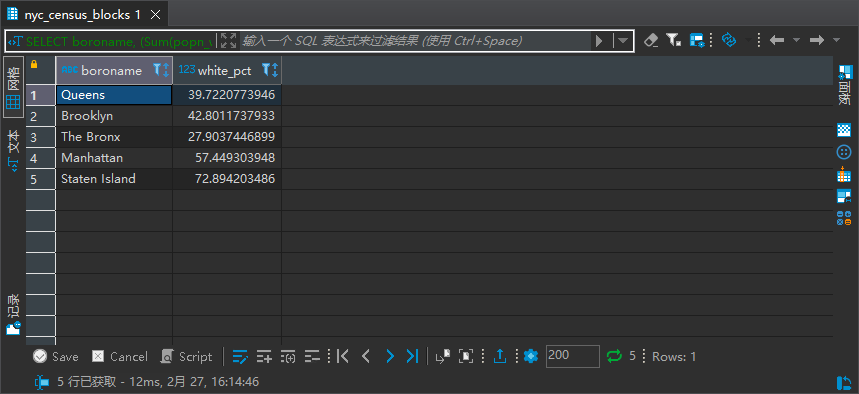Image resolution: width=859 pixels, height=394 pixels.
Task: Open the back history dropdown arrow
Action: [797, 40]
